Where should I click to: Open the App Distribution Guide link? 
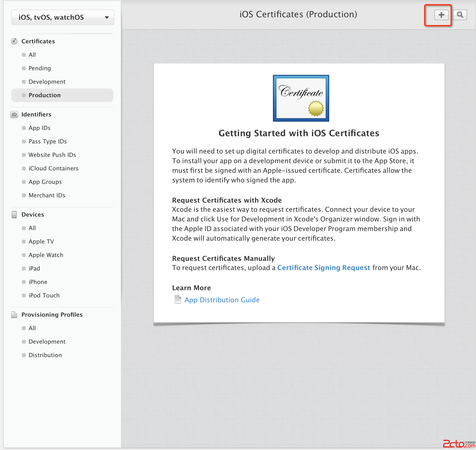(222, 300)
